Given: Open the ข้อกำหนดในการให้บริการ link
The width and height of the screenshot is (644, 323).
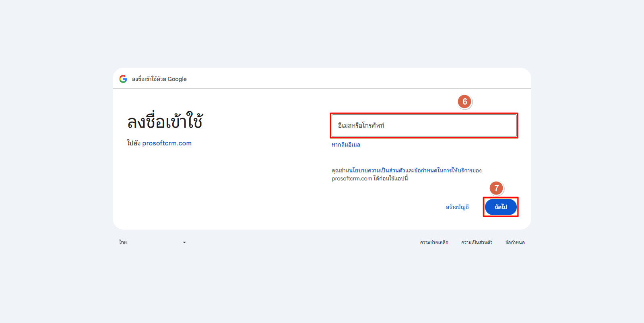Looking at the screenshot, I should pyautogui.click(x=444, y=170).
